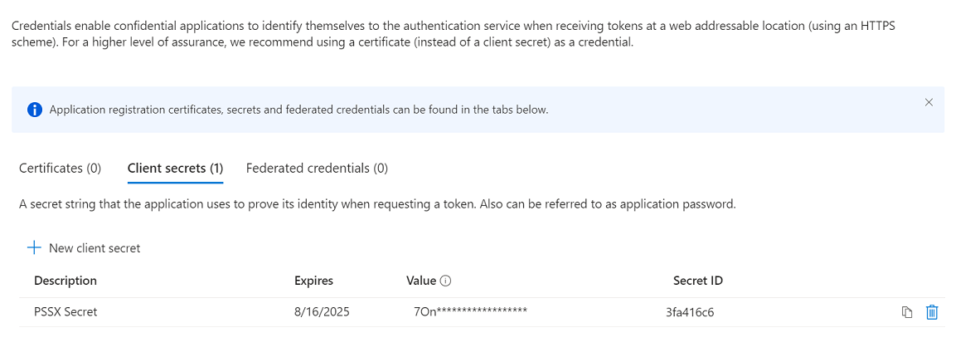Delete the PSSX Secret with trash icon

coord(932,312)
